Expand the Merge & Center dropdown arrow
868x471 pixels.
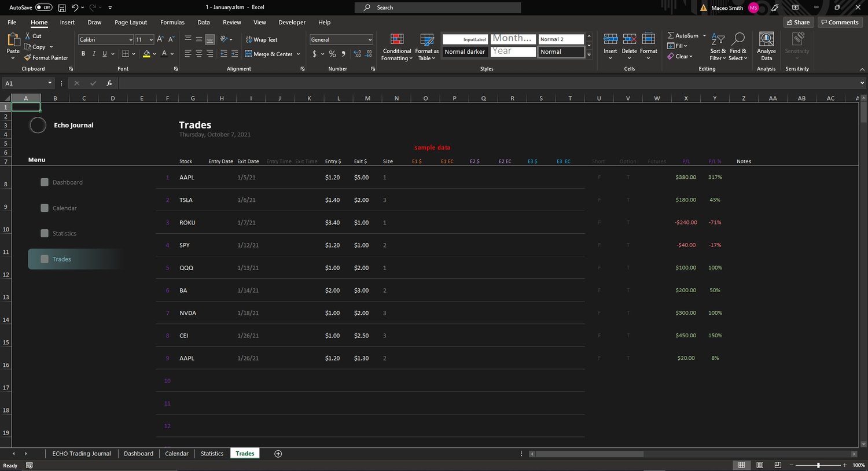(x=299, y=54)
